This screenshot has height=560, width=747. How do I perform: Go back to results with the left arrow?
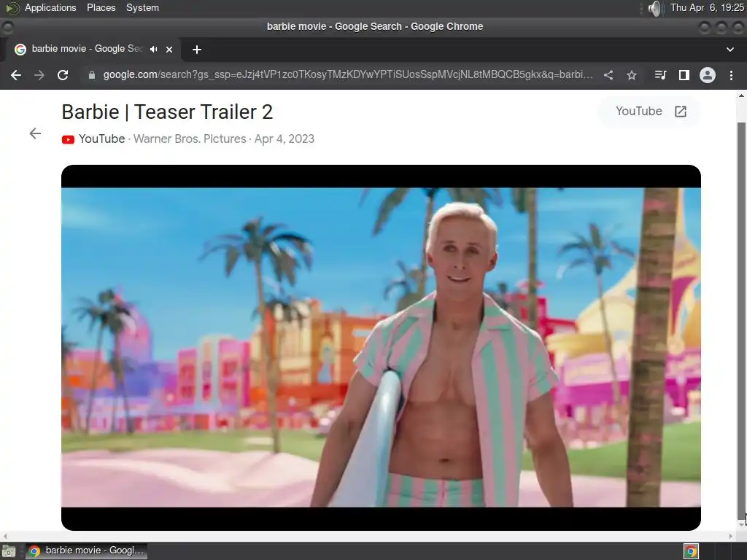click(35, 133)
